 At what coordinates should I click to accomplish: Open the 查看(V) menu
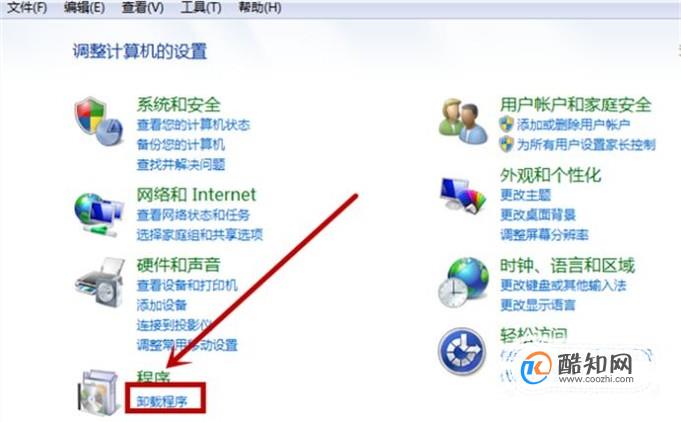[x=142, y=7]
